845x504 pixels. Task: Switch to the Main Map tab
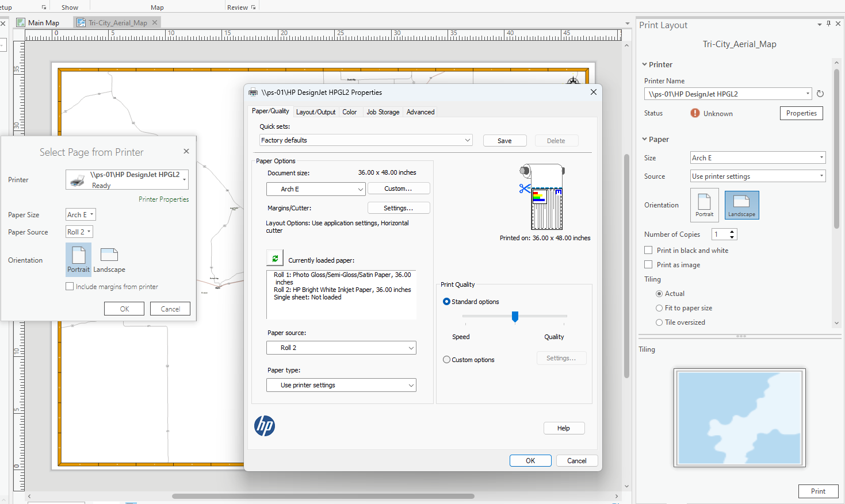pos(43,22)
